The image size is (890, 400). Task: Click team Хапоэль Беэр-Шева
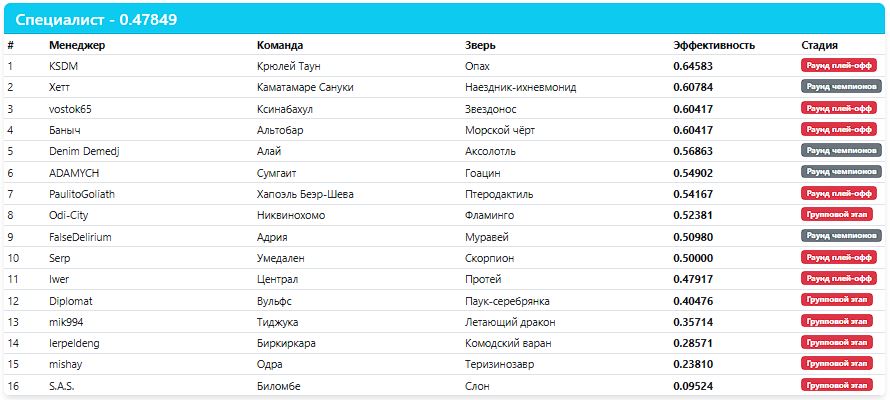point(305,194)
